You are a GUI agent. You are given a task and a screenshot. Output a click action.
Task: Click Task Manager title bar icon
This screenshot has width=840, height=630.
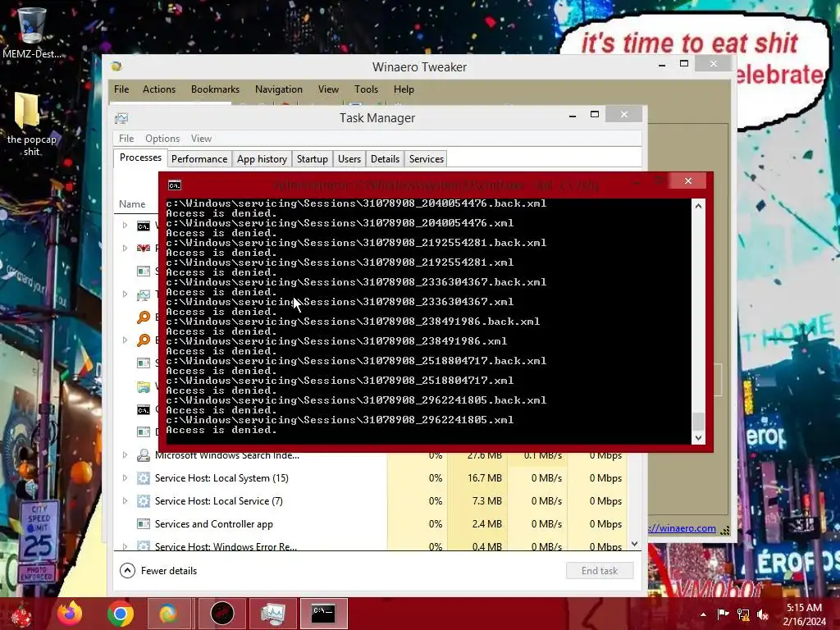pyautogui.click(x=121, y=118)
